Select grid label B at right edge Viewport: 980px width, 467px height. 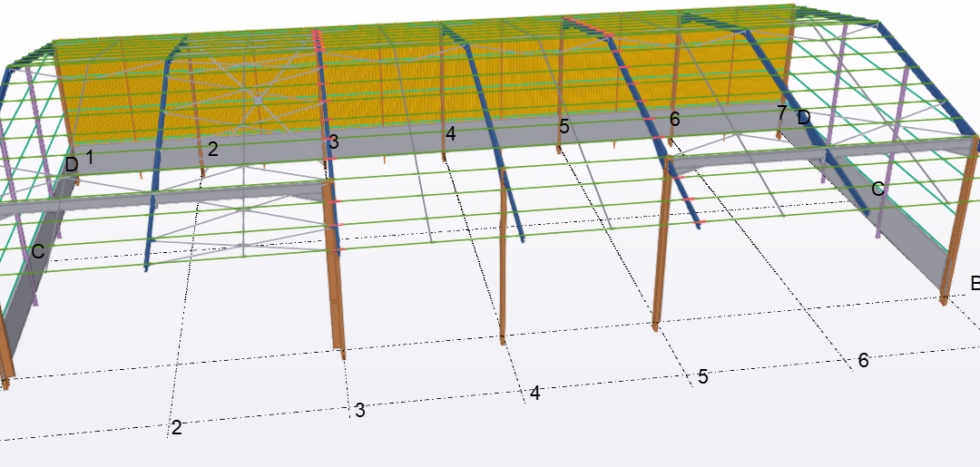(975, 284)
